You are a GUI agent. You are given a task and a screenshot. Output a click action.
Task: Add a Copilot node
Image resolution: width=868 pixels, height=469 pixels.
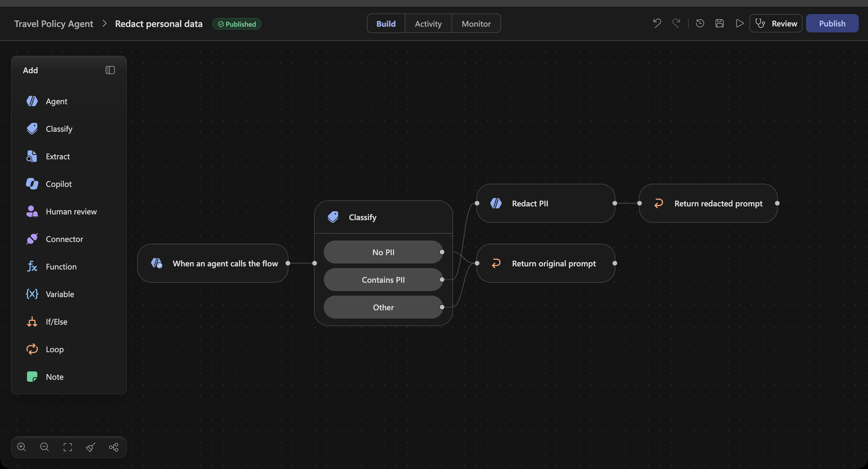tap(68, 184)
